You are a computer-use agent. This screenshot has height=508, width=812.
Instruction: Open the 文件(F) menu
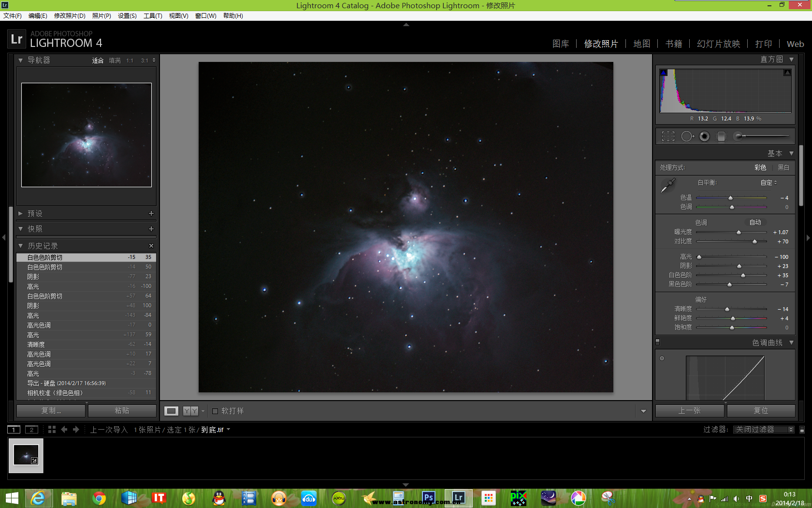click(13, 16)
